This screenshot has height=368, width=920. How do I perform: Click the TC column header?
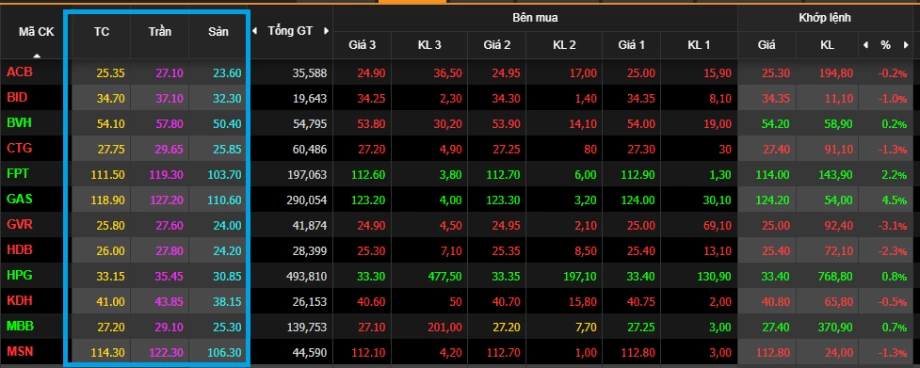102,32
